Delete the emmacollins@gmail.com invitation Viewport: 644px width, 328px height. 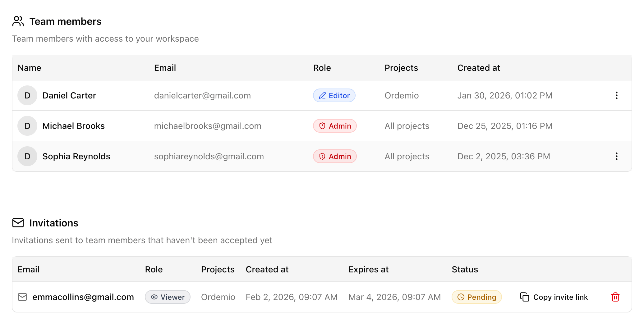point(615,297)
